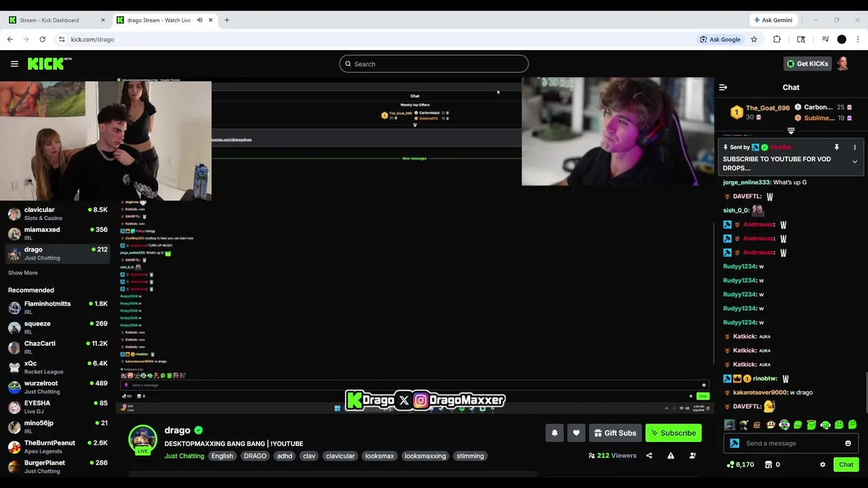Image resolution: width=868 pixels, height=488 pixels.
Task: Go back with browser back arrow
Action: 10,39
